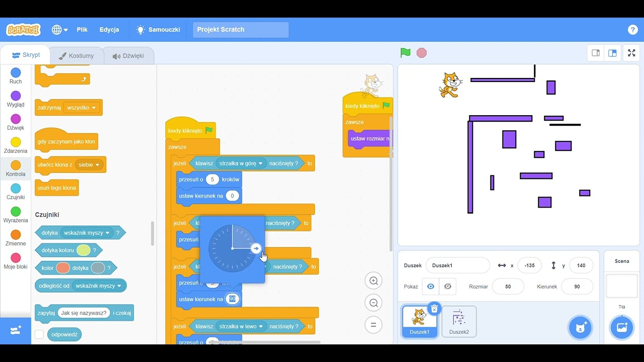Pick the orange color swatch in 'kolor dotyka' block
This screenshot has height=362, width=644.
pos(62,268)
